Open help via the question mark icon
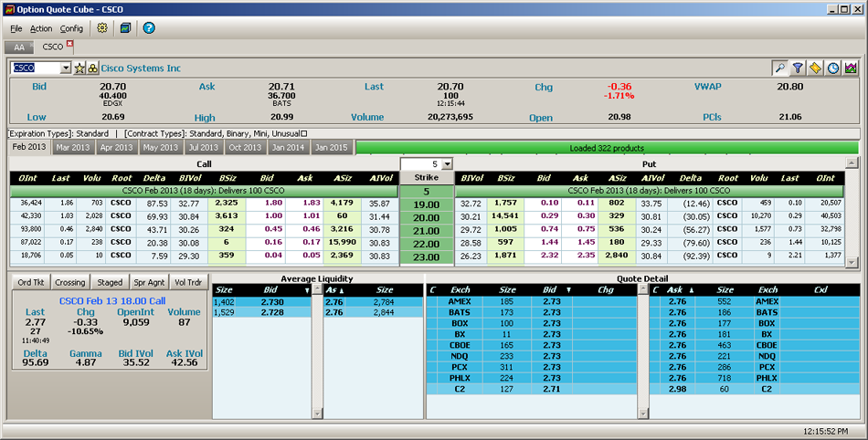 [149, 28]
